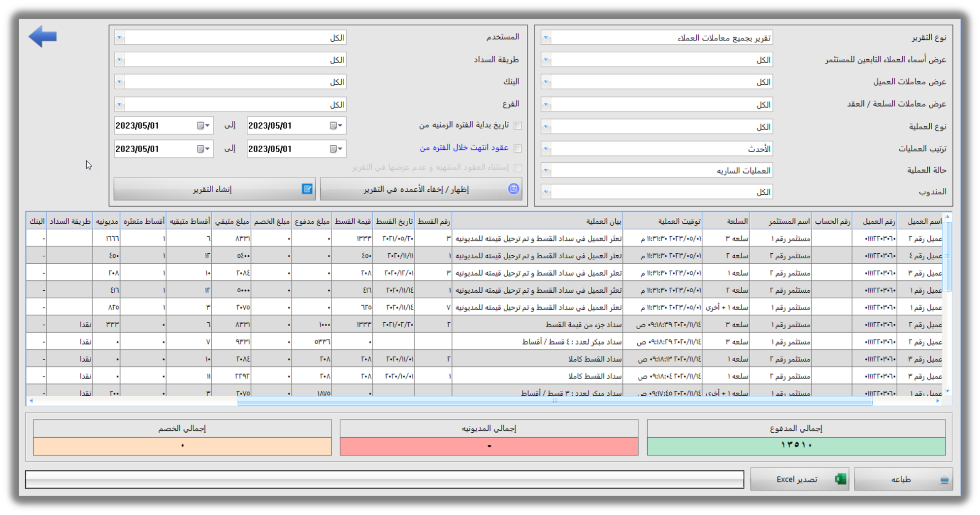Click the table's scroll-left arrow

(x=31, y=401)
